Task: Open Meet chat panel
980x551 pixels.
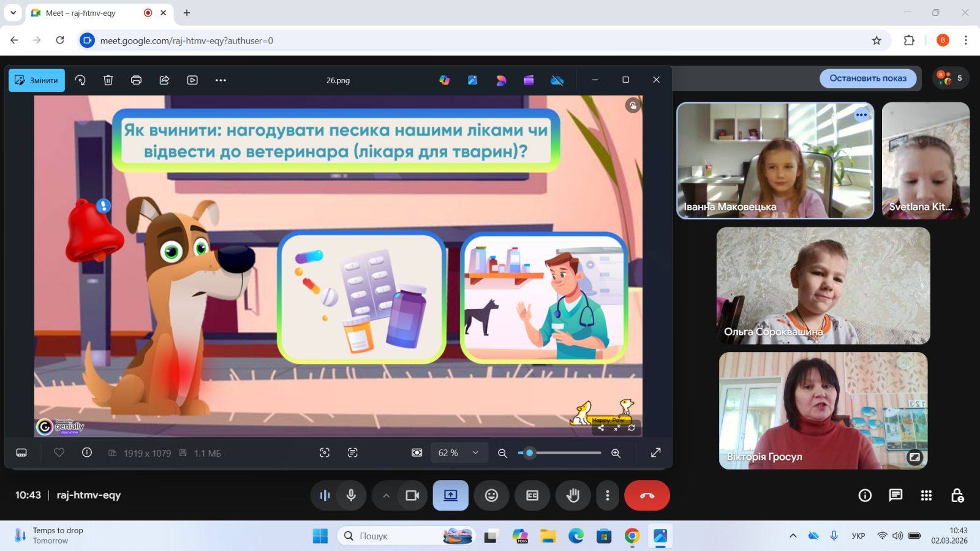Action: click(895, 495)
